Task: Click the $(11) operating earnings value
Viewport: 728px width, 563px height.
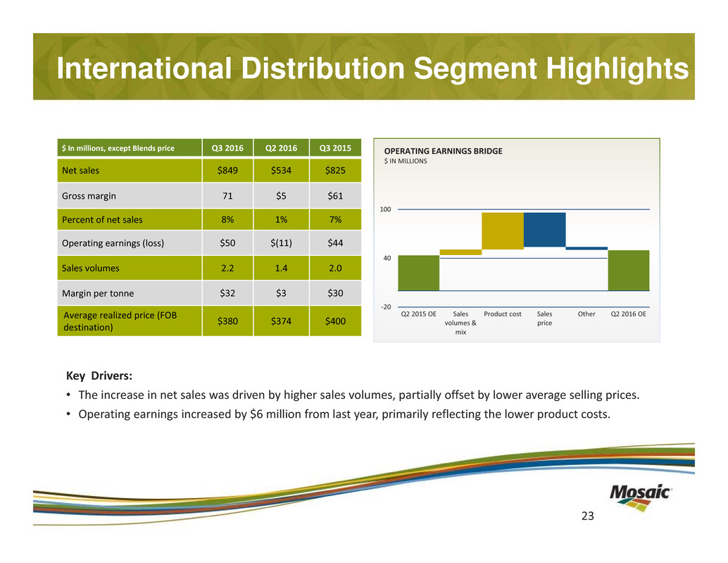Action: (x=281, y=244)
